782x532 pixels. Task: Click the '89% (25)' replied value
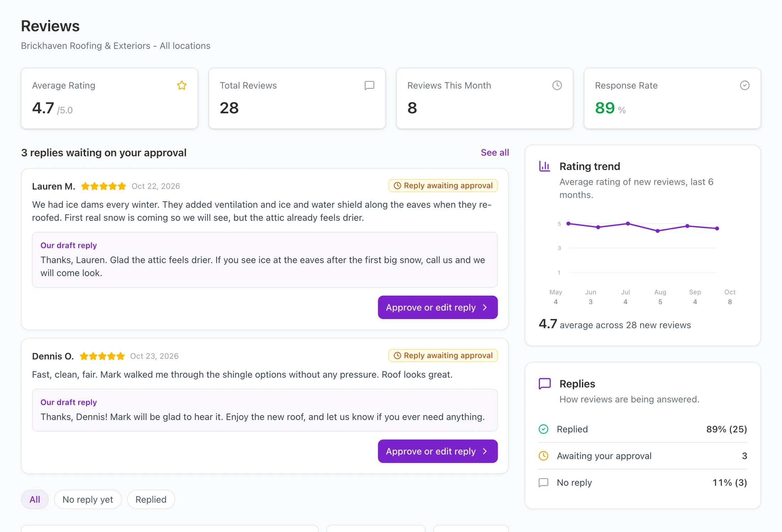click(x=727, y=429)
